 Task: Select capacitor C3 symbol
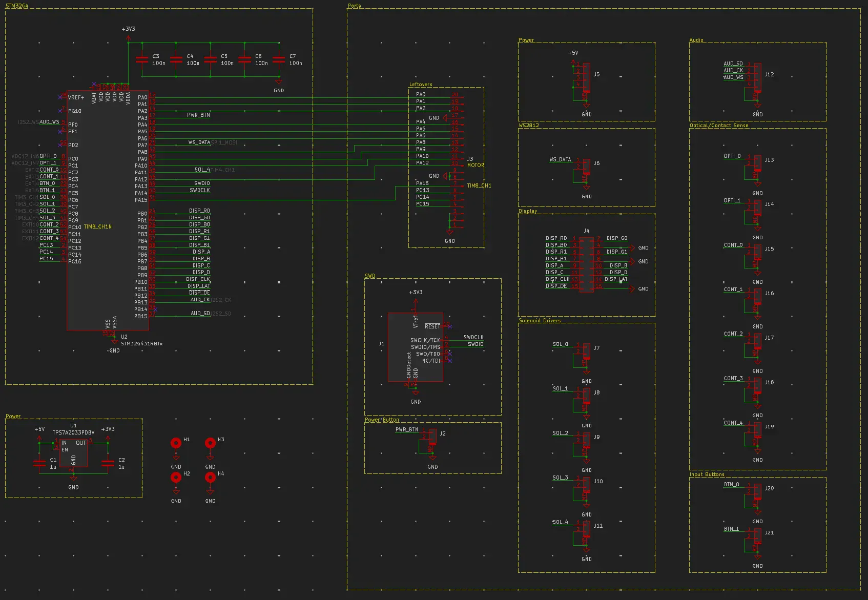coord(142,60)
